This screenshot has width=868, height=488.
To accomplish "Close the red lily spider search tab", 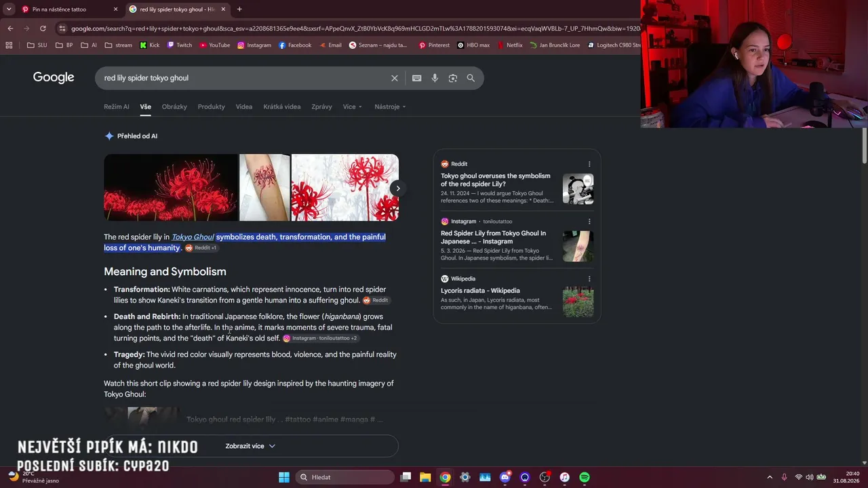I will [223, 9].
